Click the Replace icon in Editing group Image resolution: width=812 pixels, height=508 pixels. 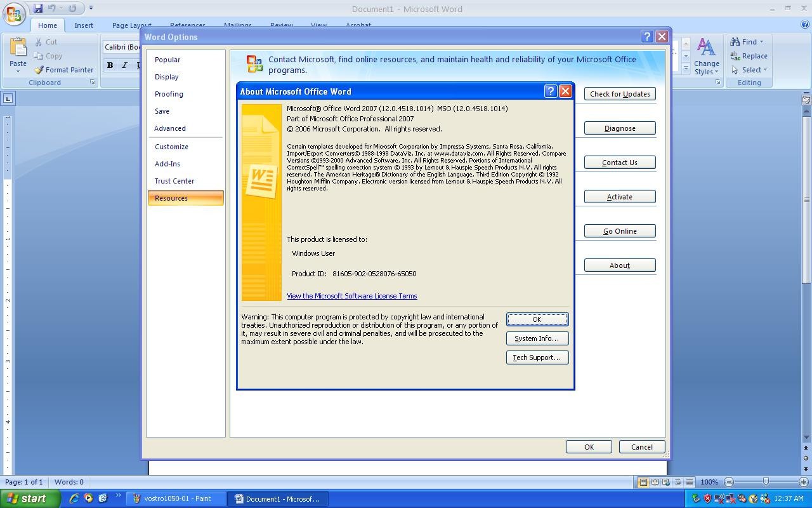(735, 56)
